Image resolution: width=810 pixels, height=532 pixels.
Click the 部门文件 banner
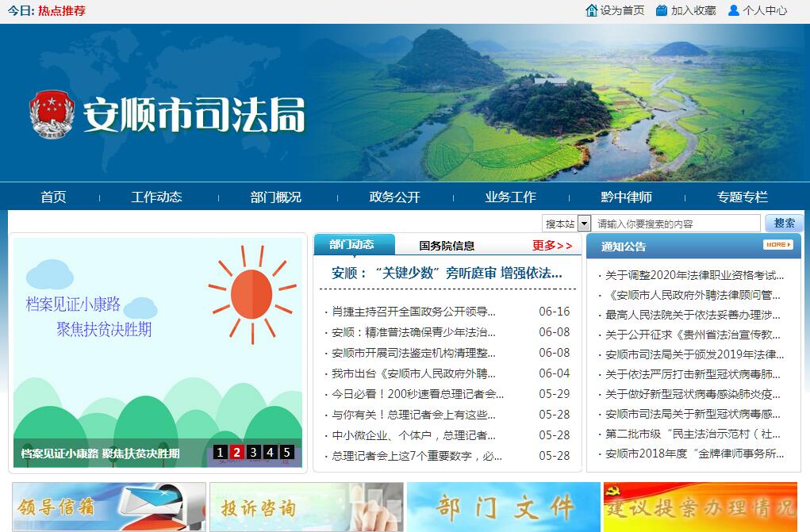504,507
